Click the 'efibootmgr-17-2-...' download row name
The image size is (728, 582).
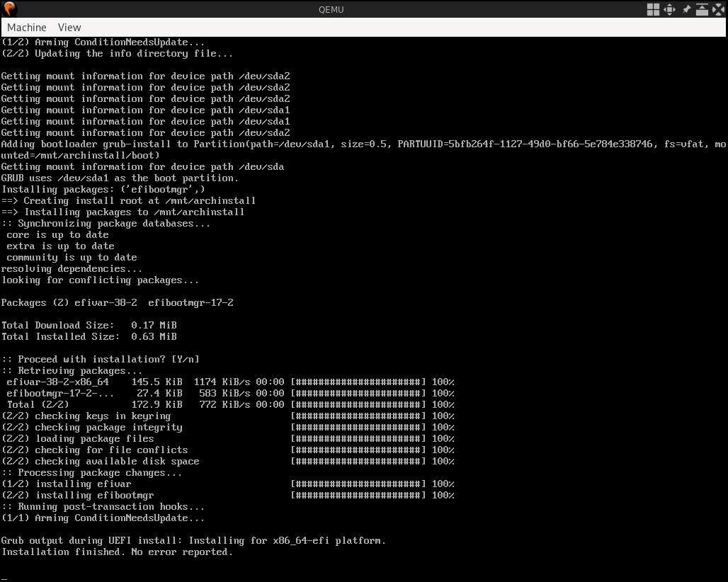tap(60, 394)
